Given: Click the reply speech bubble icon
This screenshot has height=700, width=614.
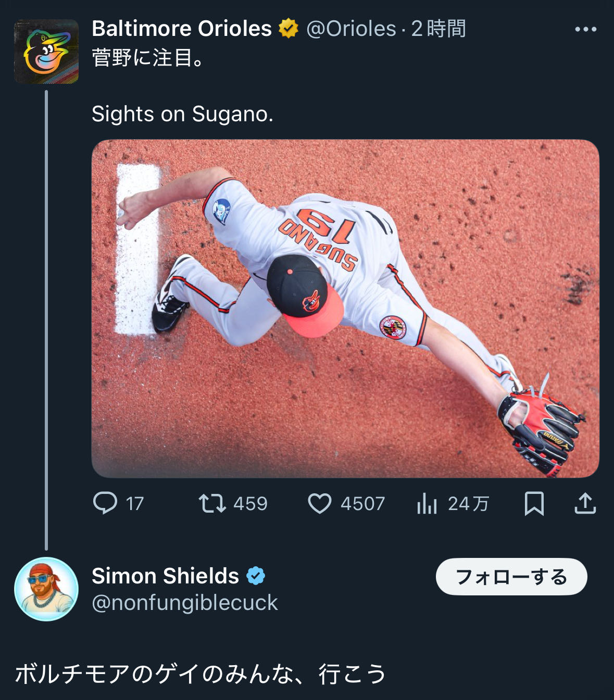Looking at the screenshot, I should (105, 503).
